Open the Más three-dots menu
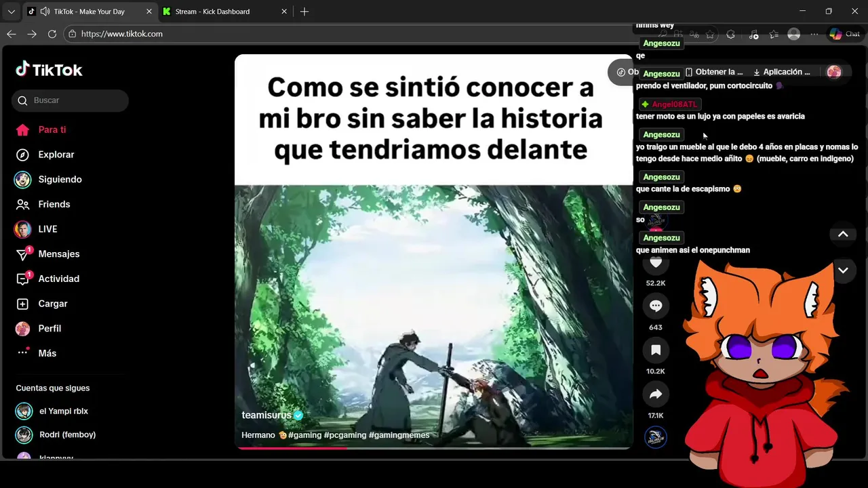Screen dimensions: 868x488 pyautogui.click(x=23, y=352)
